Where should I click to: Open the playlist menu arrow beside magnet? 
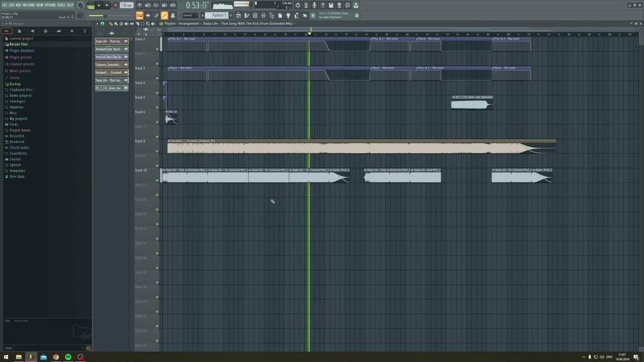[97, 24]
